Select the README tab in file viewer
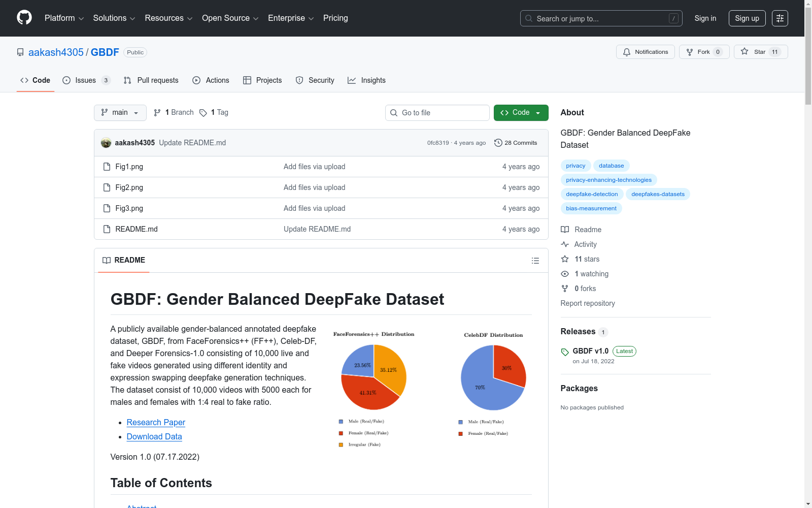This screenshot has width=812, height=508. 124,260
